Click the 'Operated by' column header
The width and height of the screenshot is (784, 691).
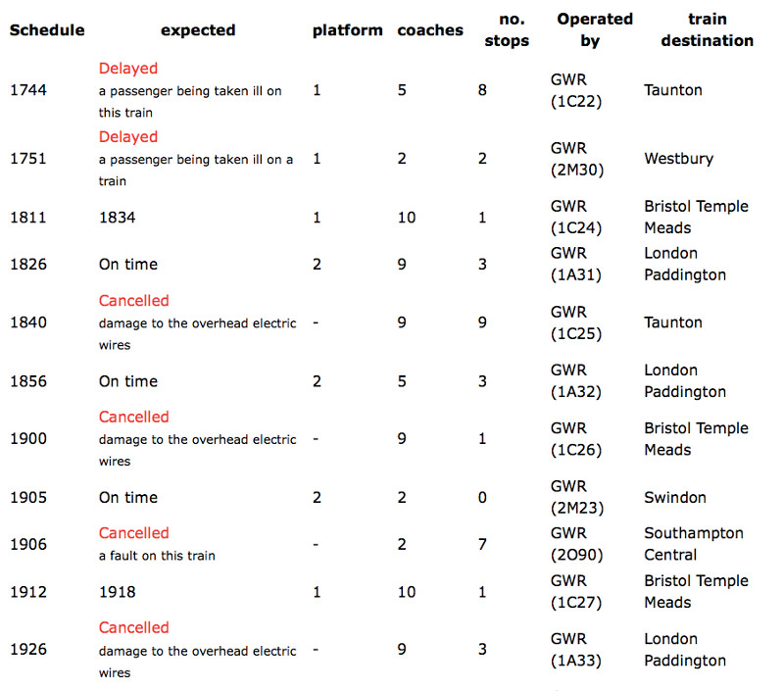click(x=595, y=30)
